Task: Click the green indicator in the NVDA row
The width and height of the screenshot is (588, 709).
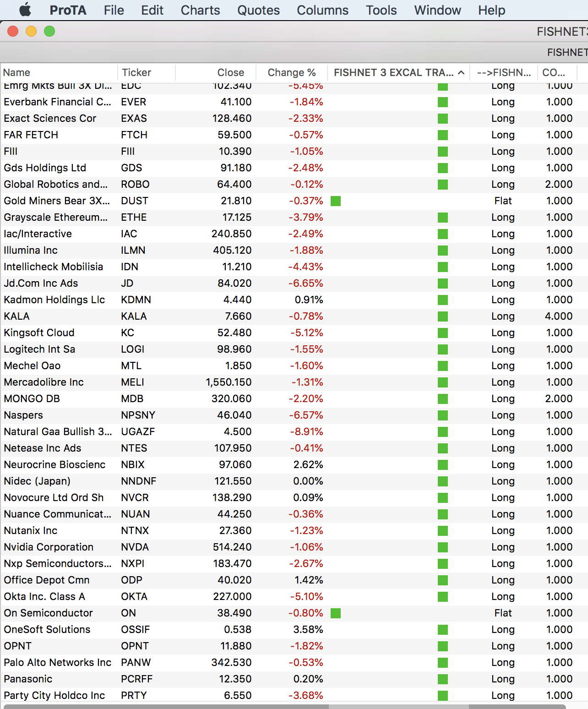Action: (443, 547)
